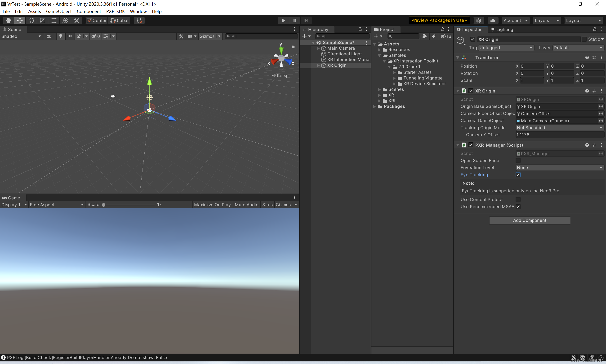Click Add Component button in Inspector
This screenshot has width=606, height=364.
tap(529, 220)
